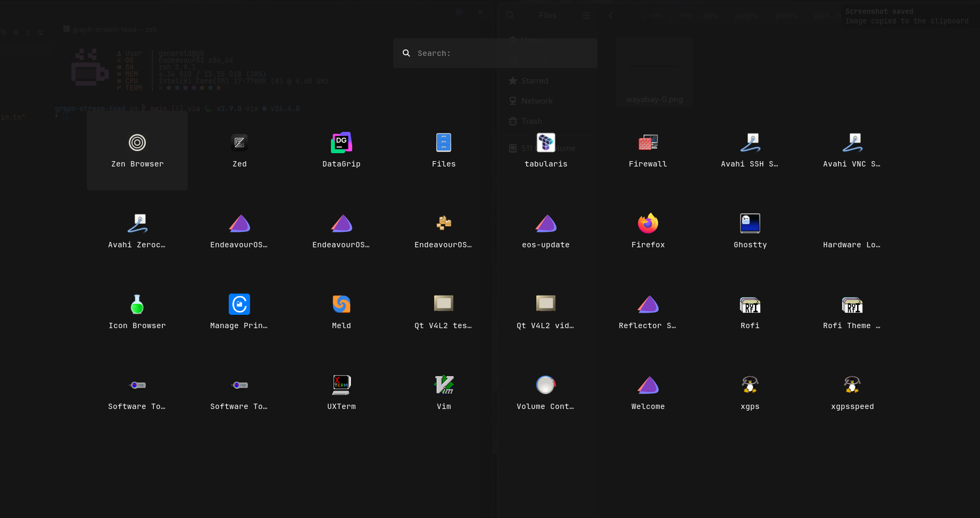Launch Meld diff tool
This screenshot has width=980, height=518.
(342, 313)
